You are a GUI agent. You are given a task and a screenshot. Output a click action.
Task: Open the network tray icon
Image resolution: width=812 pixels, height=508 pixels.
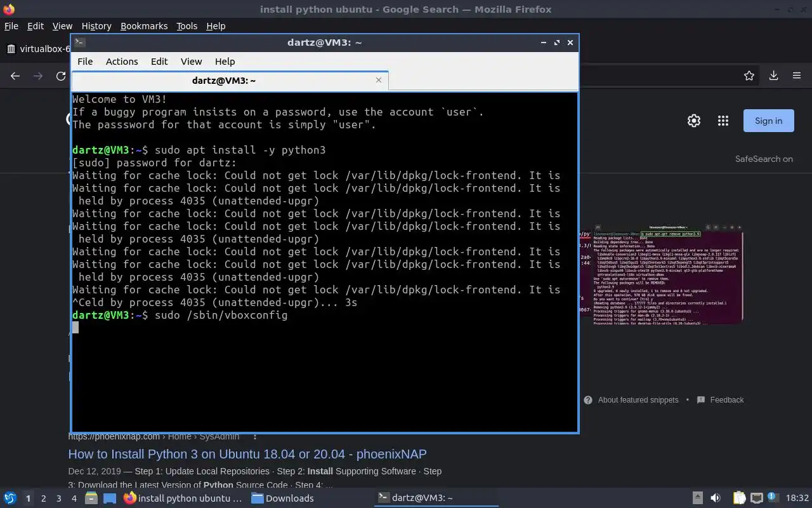756,498
